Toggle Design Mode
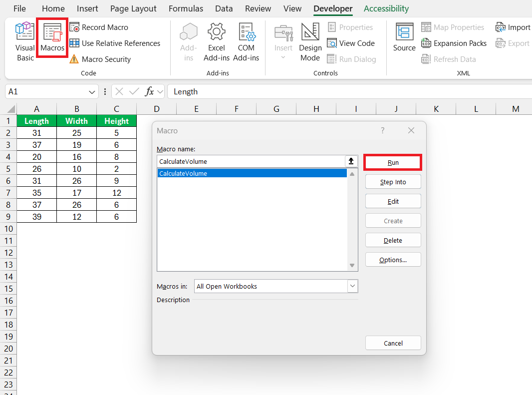The image size is (532, 395). 310,41
